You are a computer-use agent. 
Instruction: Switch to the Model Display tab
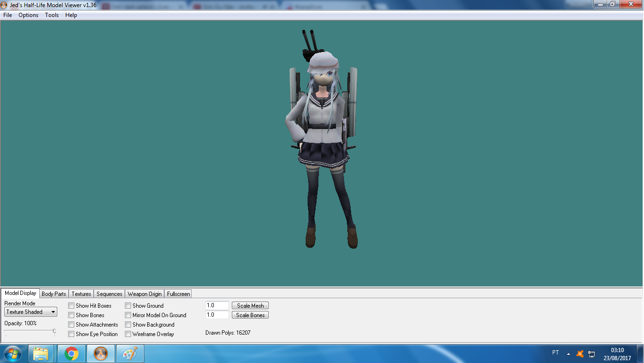(20, 293)
